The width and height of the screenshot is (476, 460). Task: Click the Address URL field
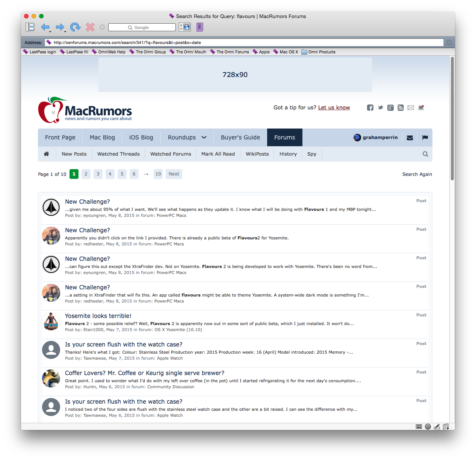244,42
